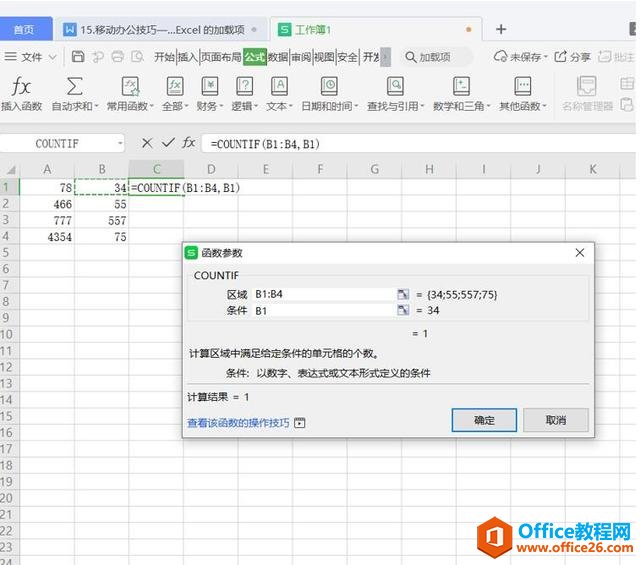
Task: Click the cloud Unsaved (未保存) icon
Action: pyautogui.click(x=500, y=56)
